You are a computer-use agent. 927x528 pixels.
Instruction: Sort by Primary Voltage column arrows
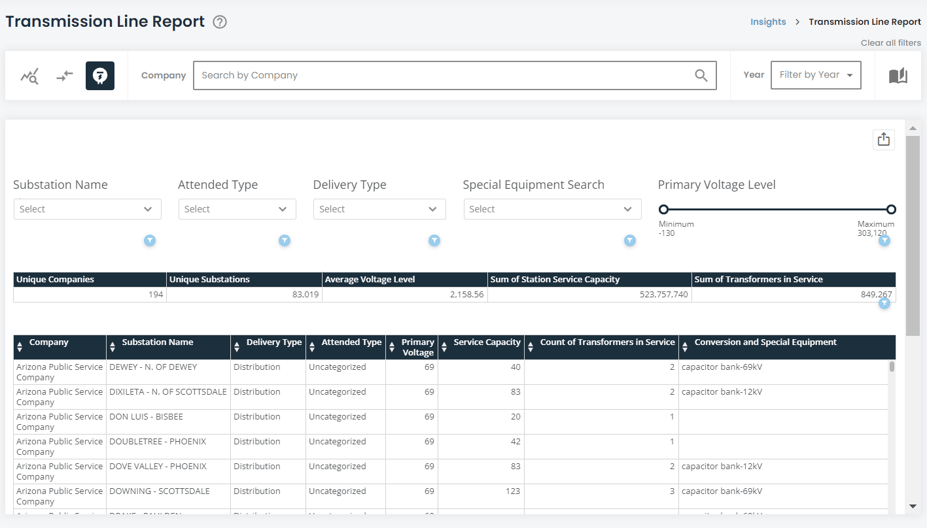[x=391, y=348]
